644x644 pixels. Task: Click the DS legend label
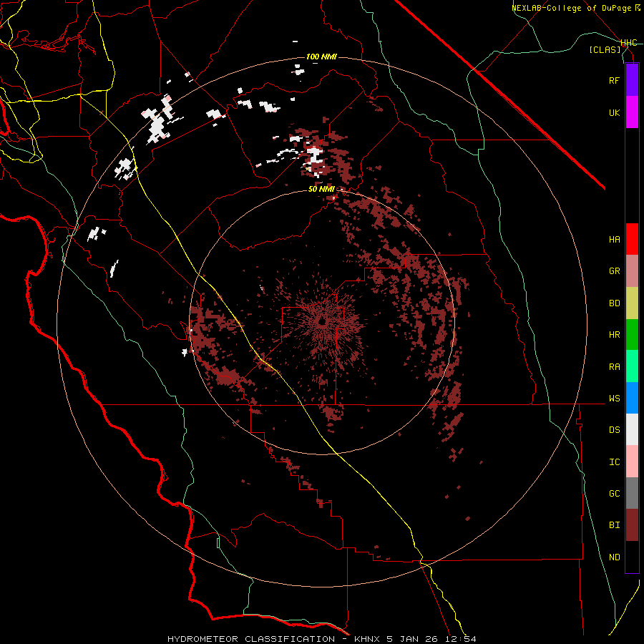click(614, 429)
